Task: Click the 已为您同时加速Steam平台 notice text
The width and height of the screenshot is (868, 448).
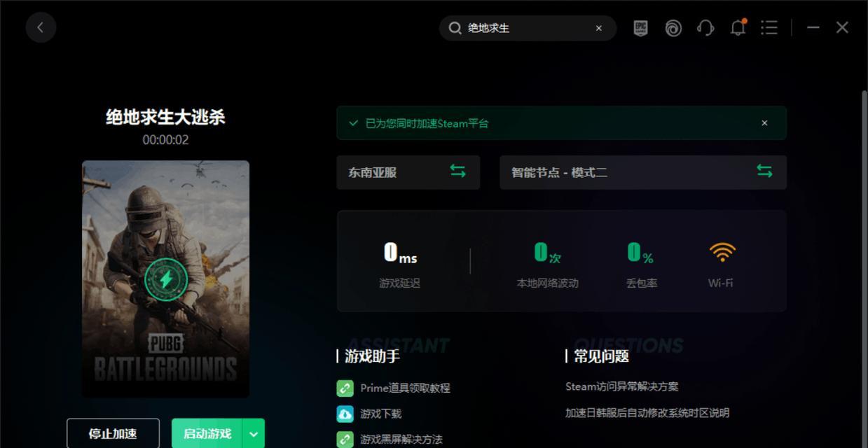Action: pos(427,123)
